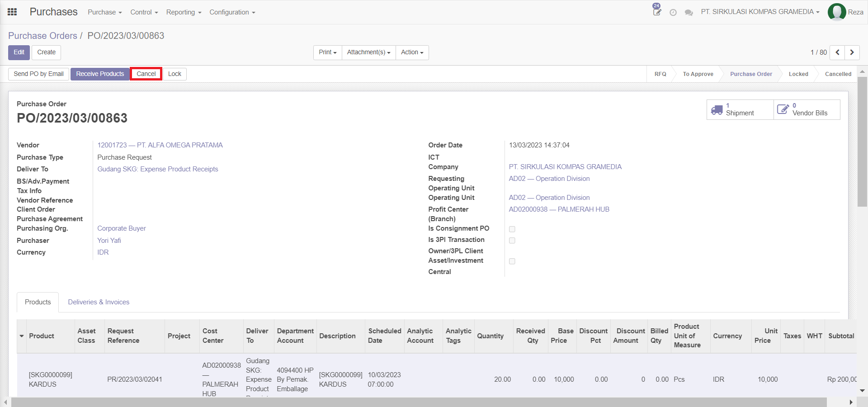Open Requesting Operating Unit AD02 link
Image resolution: width=868 pixels, height=407 pixels.
point(549,179)
